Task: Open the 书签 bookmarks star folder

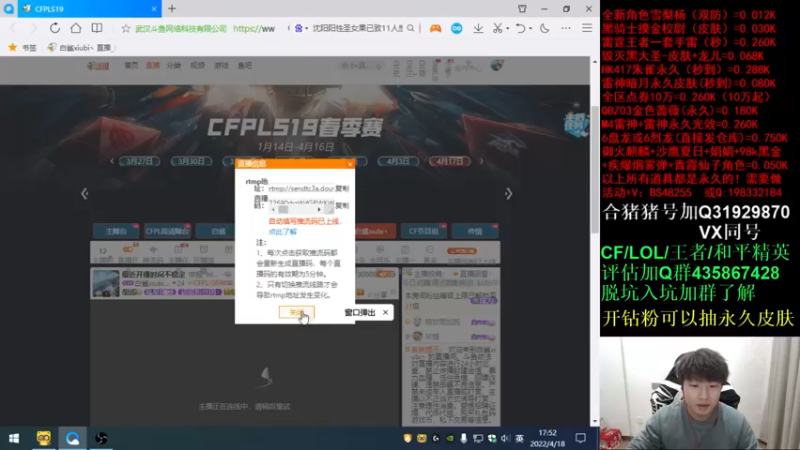Action: (x=22, y=47)
